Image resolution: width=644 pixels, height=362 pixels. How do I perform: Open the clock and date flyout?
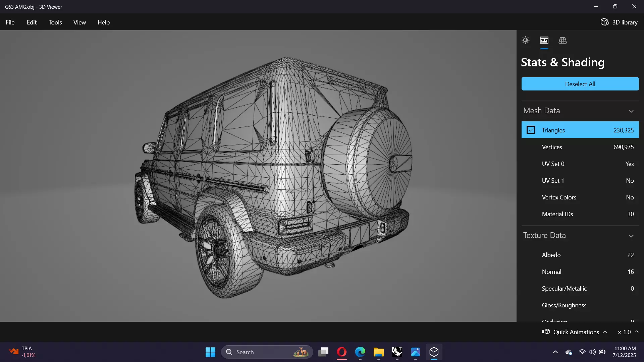(x=625, y=352)
